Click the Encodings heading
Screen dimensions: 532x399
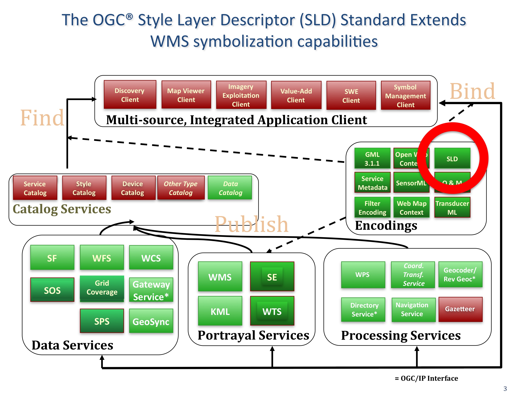(x=386, y=226)
